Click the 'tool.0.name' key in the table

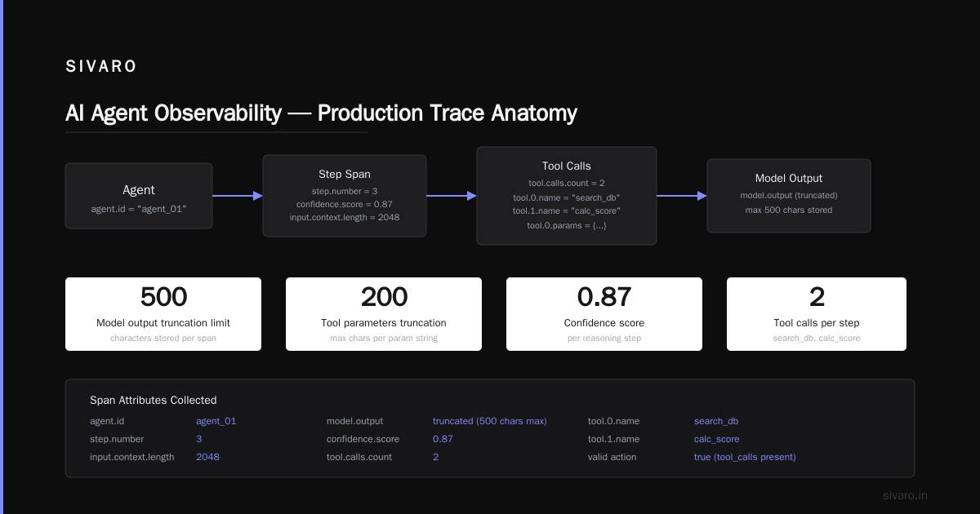(x=614, y=421)
